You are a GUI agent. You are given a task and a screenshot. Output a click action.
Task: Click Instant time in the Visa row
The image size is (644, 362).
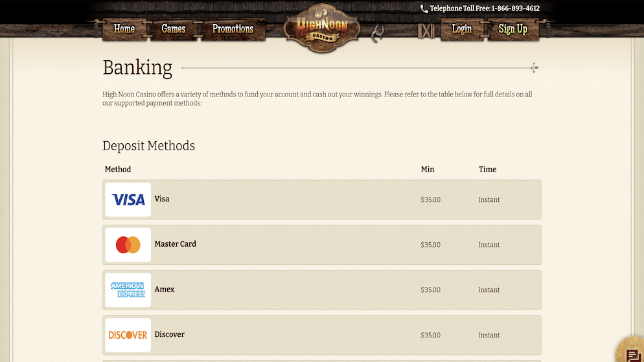click(x=489, y=200)
